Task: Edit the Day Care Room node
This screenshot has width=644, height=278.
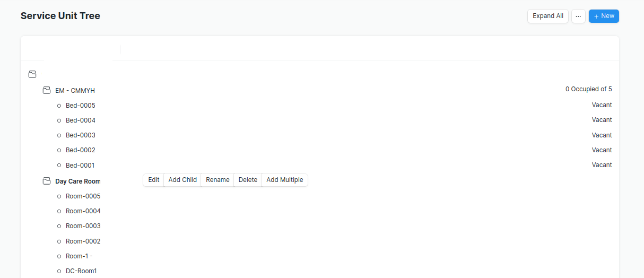Action: coord(154,180)
